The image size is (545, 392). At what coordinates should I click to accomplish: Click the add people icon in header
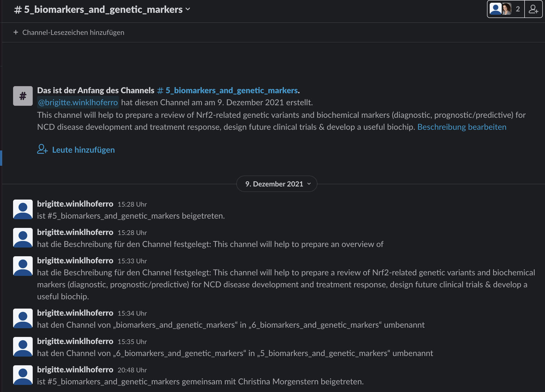(533, 9)
